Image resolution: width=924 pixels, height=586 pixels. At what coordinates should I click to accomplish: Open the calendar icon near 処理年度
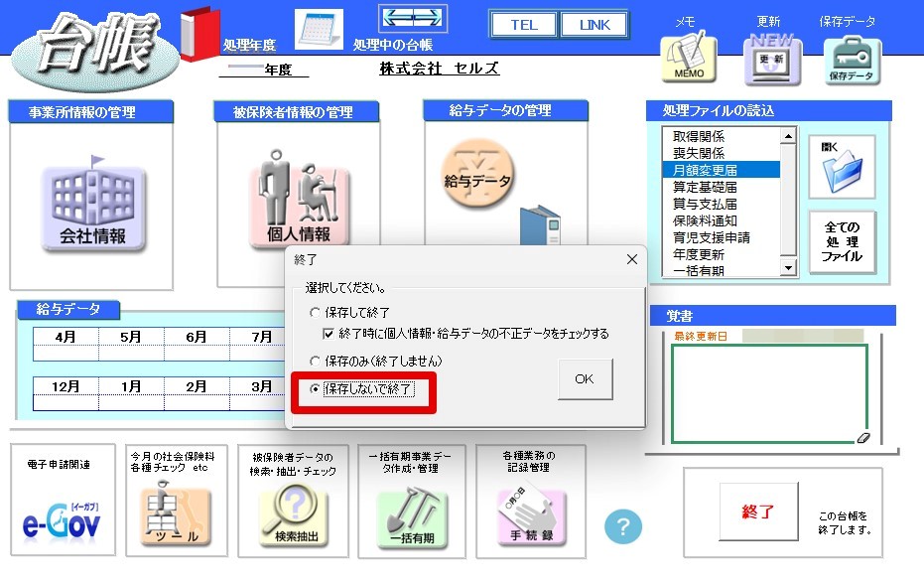click(x=319, y=30)
